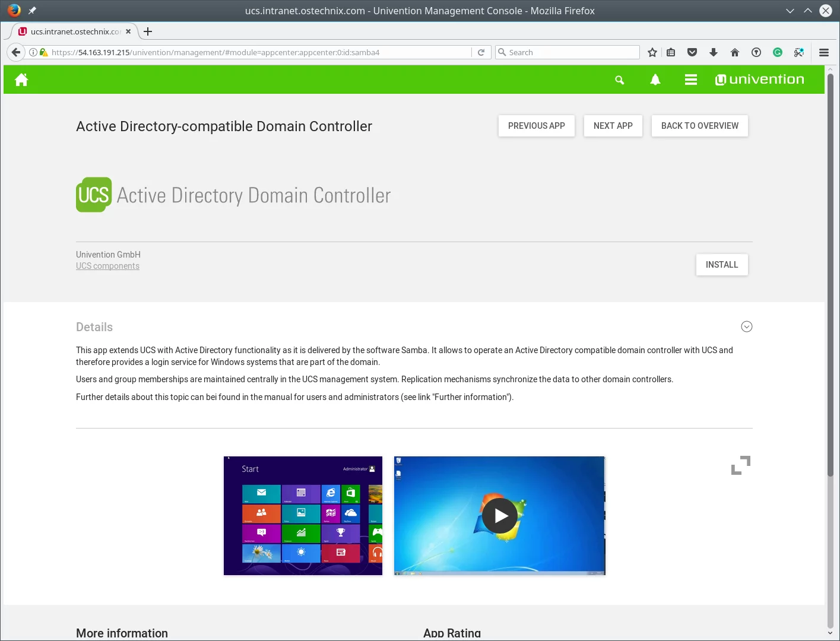Focus the Firefox Search box

click(x=568, y=52)
